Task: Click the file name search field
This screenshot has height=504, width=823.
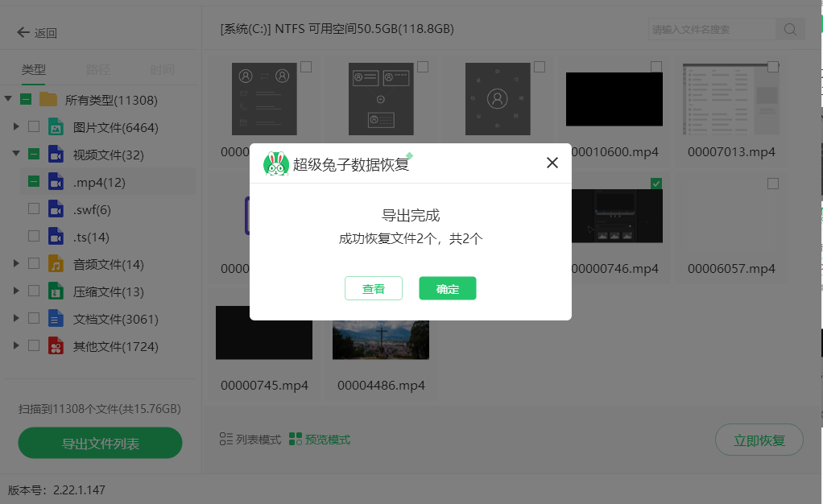Action: click(x=712, y=30)
